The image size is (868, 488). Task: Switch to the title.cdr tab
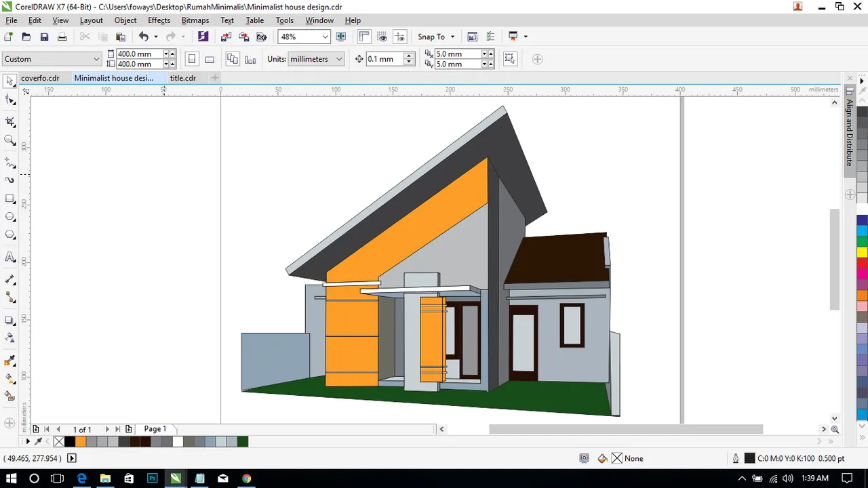tap(183, 78)
